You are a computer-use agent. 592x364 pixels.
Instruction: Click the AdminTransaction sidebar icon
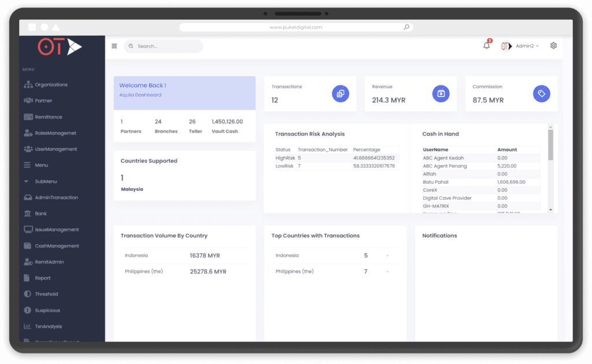coord(28,197)
